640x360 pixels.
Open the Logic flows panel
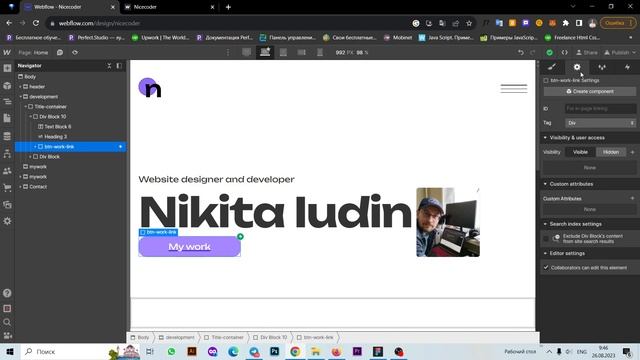click(x=7, y=153)
